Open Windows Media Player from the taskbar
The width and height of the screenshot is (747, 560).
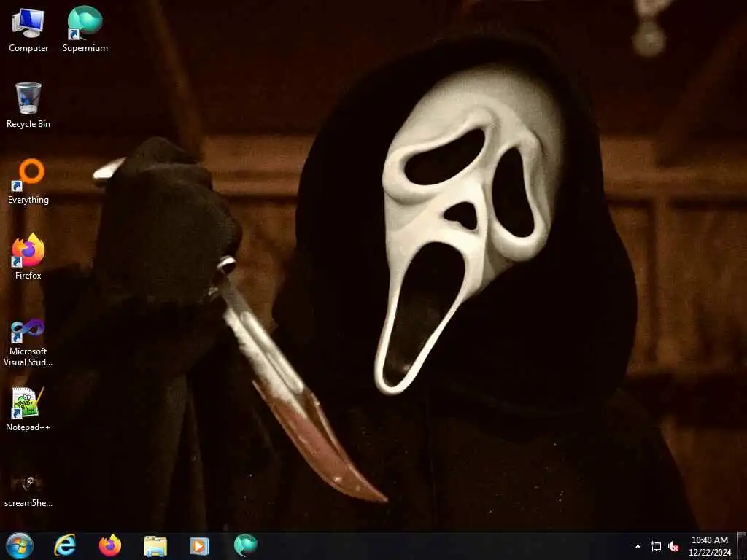(200, 545)
